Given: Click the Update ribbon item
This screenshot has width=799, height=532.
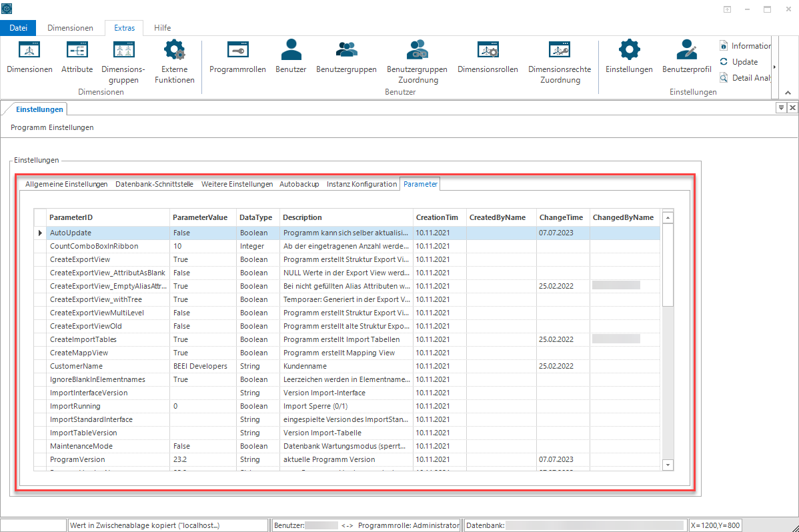Looking at the screenshot, I should point(739,61).
